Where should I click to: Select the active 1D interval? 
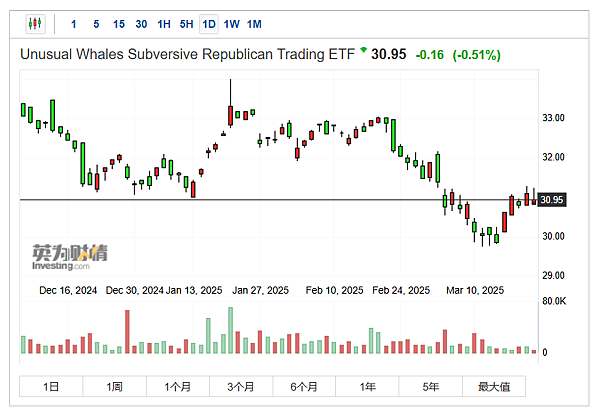[x=209, y=24]
